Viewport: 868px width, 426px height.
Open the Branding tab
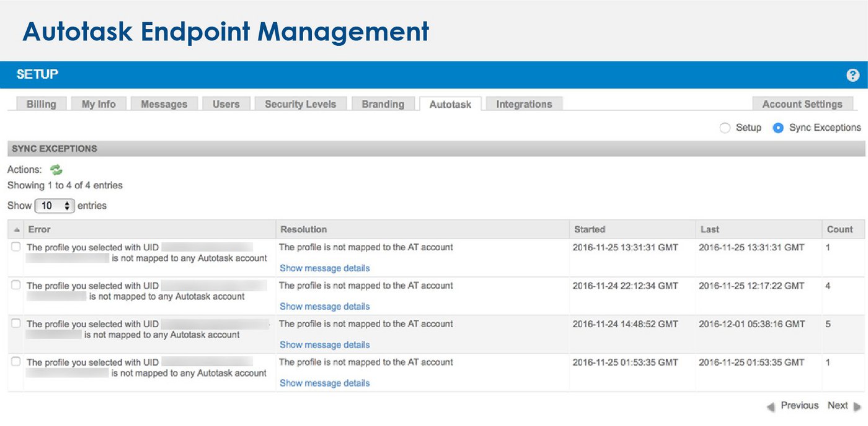coord(383,104)
